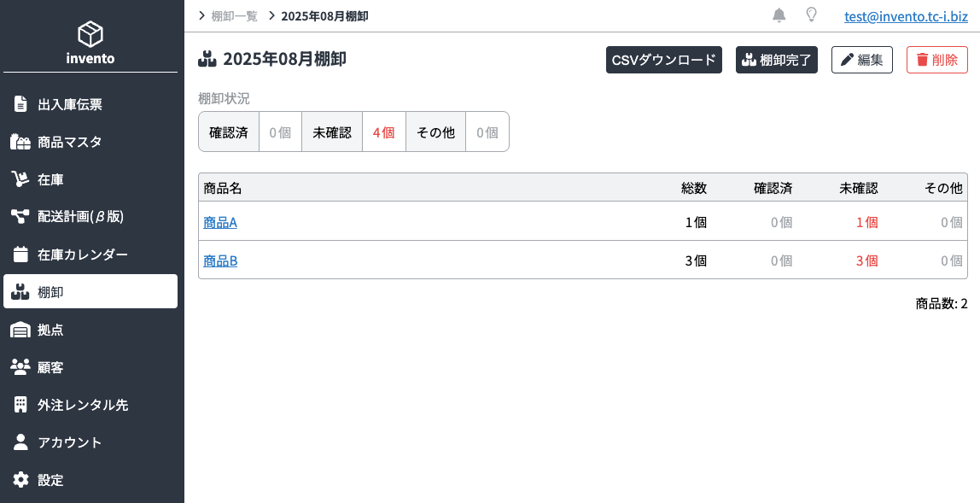980x503 pixels.
Task: Click the 2025年08月棚卸 page title
Action: 284,60
